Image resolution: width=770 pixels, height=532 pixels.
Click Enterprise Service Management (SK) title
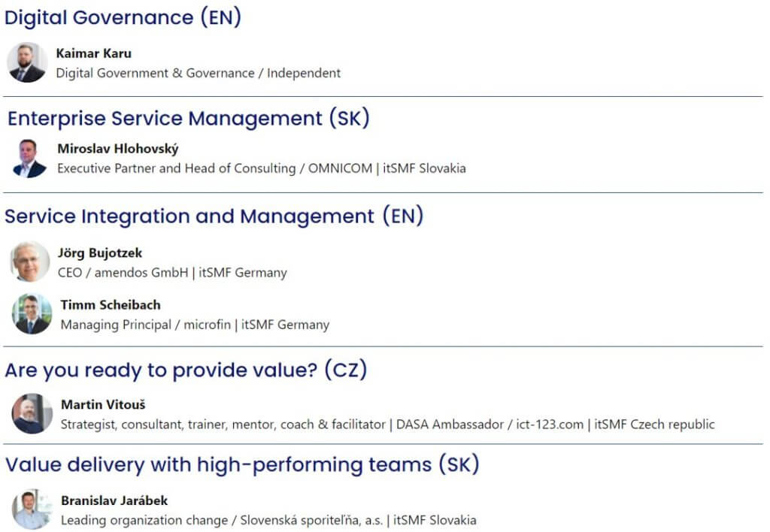tap(189, 118)
